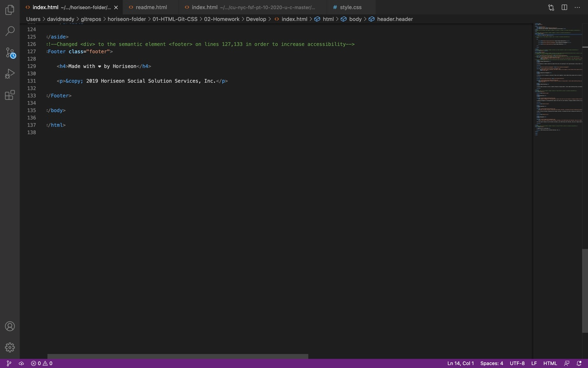
Task: Place cursor in the accessibility comment line
Action: [200, 44]
